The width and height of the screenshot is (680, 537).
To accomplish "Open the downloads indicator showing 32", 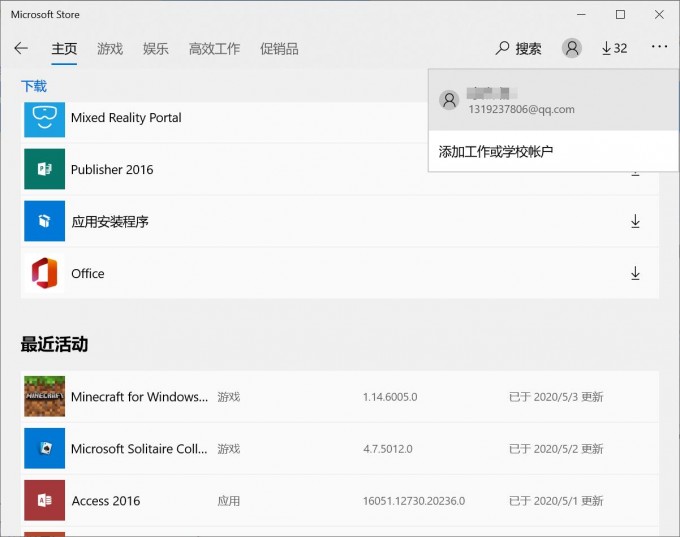I will tap(615, 48).
